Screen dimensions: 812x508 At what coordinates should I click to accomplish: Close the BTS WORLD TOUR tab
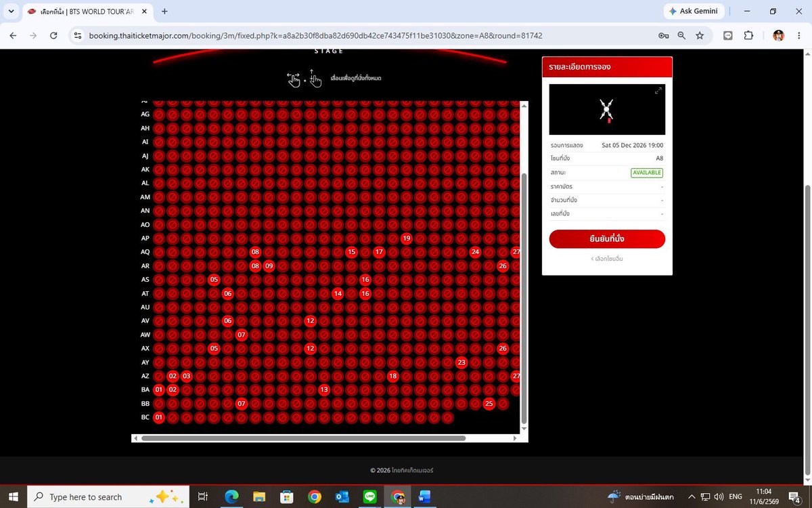point(144,12)
